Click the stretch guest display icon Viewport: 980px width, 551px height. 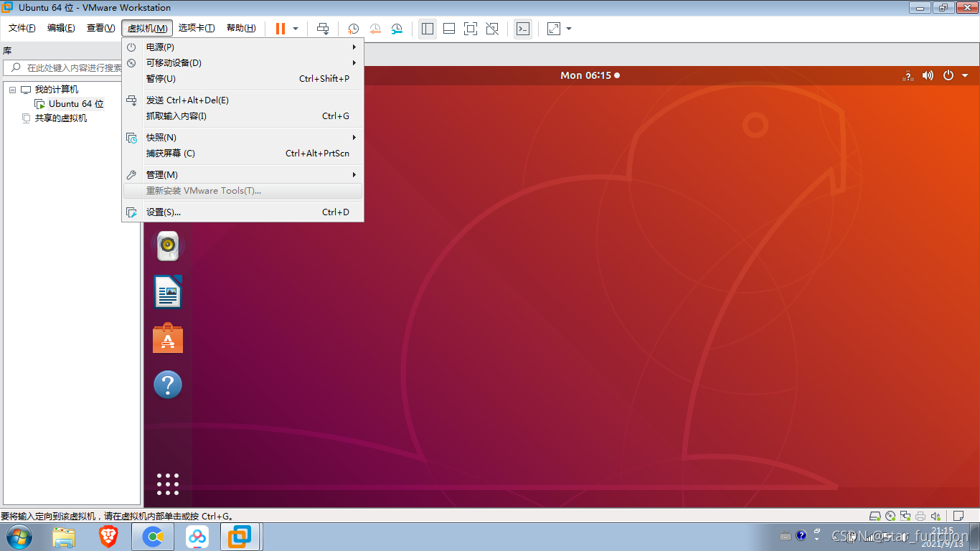554,29
